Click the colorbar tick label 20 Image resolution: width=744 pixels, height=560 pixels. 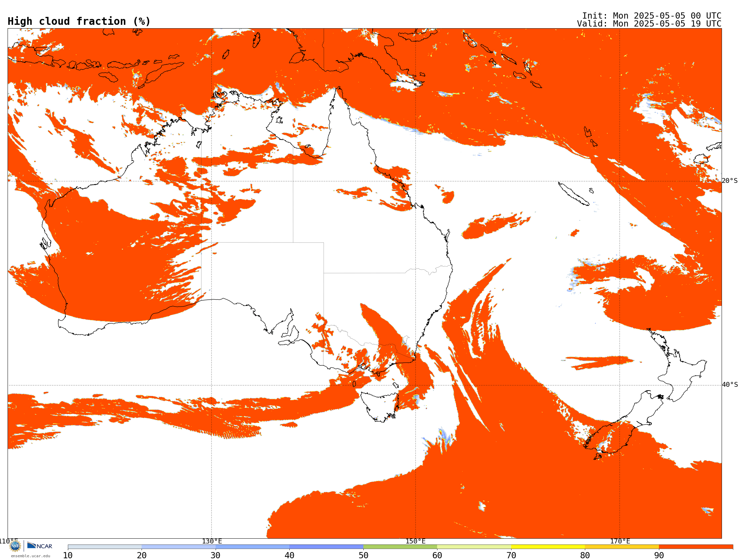[x=142, y=555]
